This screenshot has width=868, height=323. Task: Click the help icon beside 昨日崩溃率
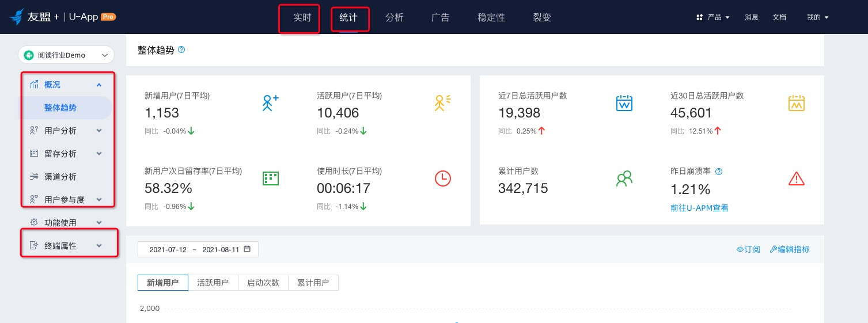click(719, 172)
